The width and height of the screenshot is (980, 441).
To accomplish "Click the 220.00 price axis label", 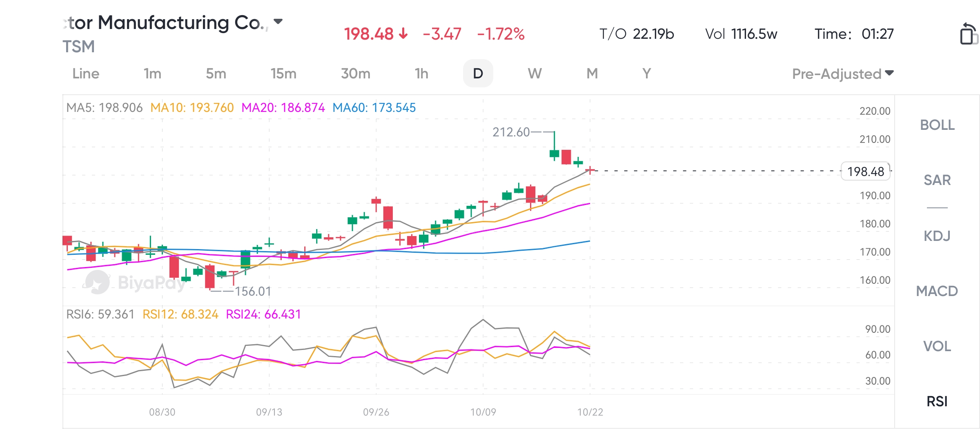I will [875, 111].
